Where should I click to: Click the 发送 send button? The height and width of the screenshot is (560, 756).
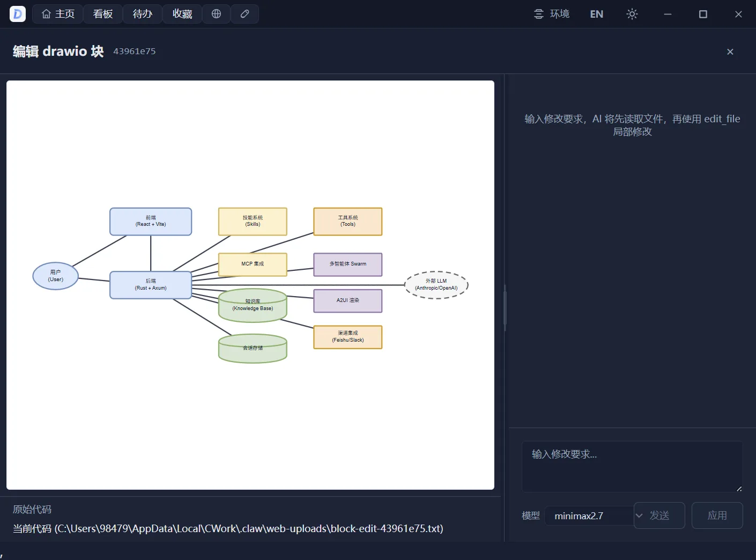659,515
